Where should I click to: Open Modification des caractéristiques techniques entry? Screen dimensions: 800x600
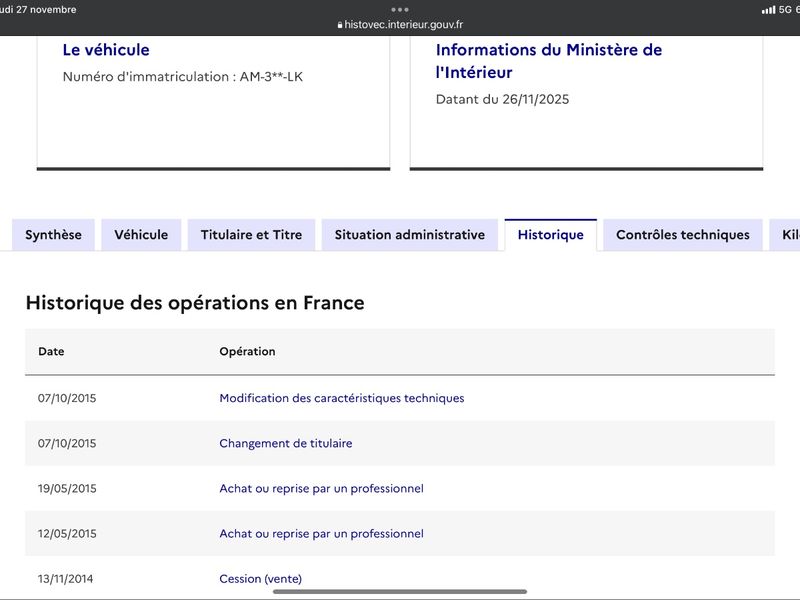[x=342, y=398]
